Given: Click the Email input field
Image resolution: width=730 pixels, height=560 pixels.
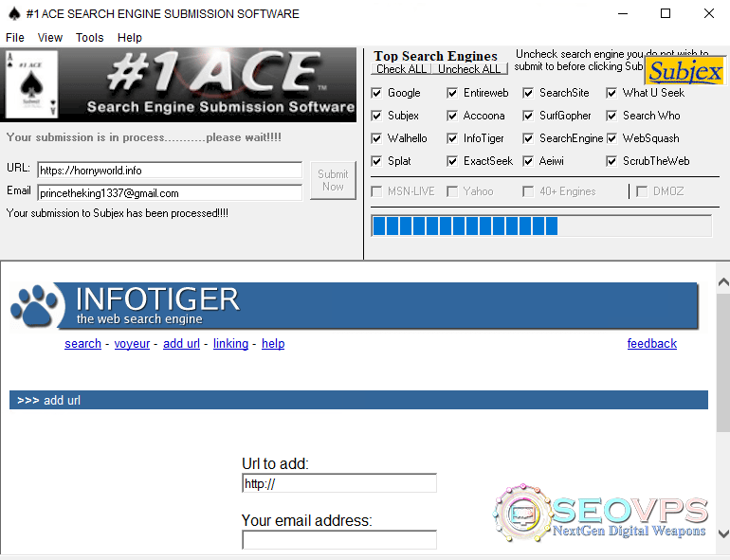Looking at the screenshot, I should 170,192.
